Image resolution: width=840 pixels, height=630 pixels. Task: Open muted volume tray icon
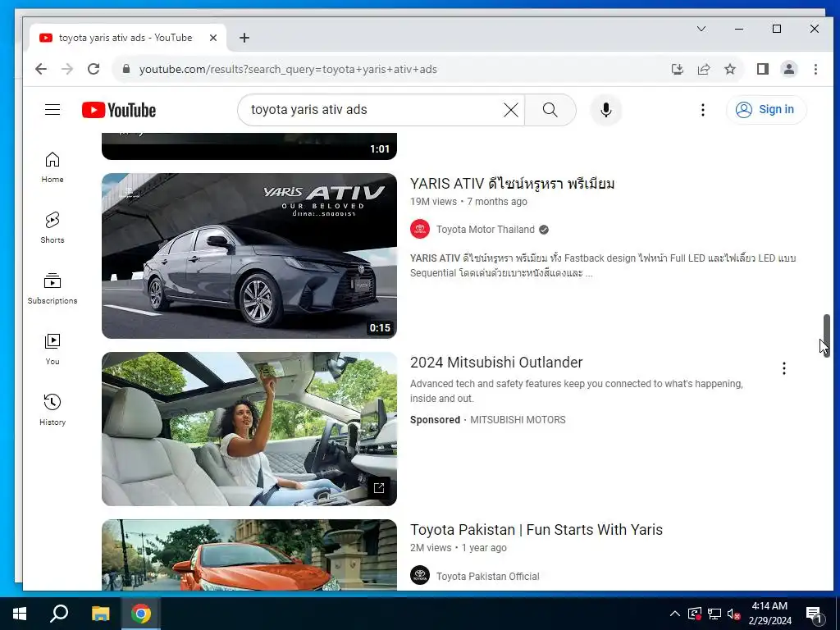(734, 614)
